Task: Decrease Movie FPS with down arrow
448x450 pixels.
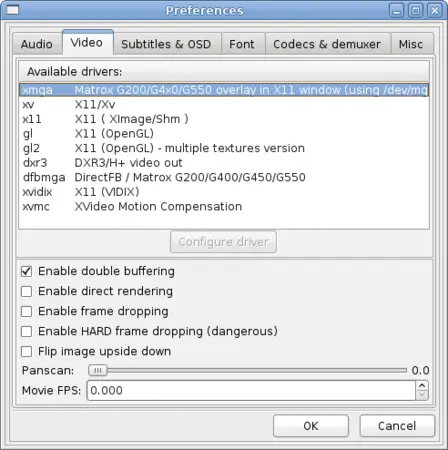Action: tap(422, 395)
